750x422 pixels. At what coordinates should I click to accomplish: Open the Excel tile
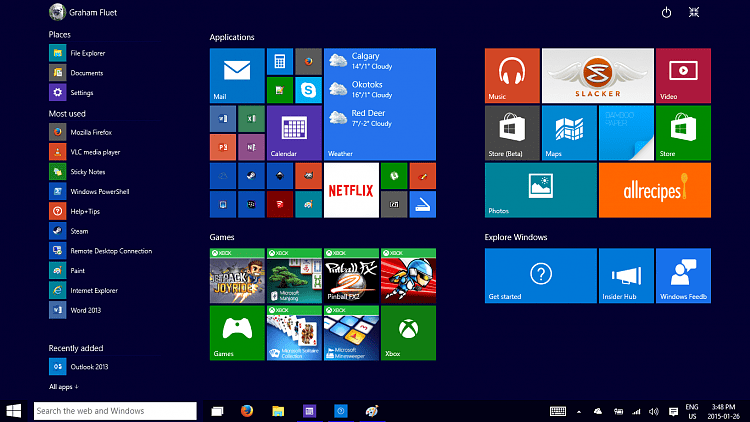click(x=251, y=119)
